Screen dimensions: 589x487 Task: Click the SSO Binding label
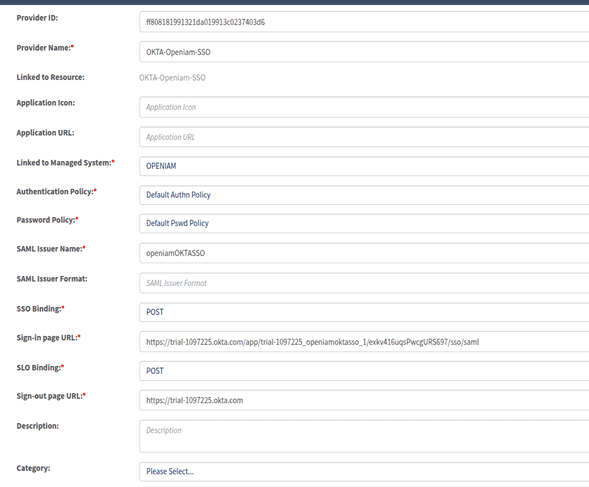40,309
